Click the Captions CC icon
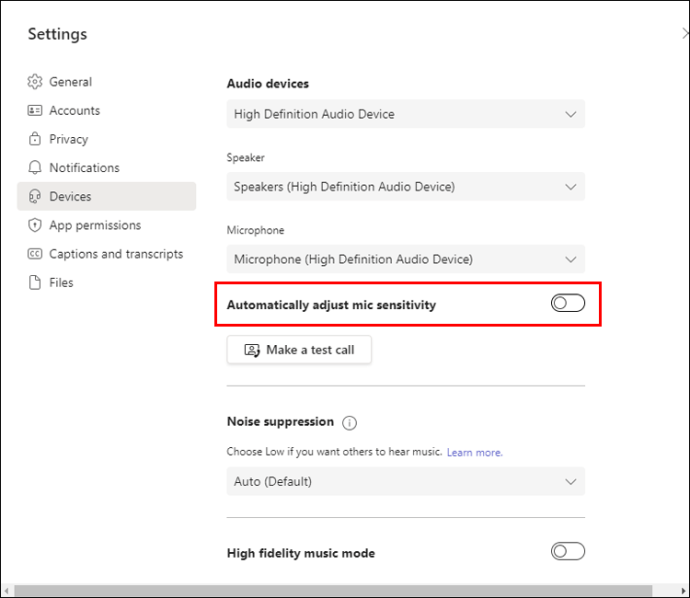 tap(35, 254)
